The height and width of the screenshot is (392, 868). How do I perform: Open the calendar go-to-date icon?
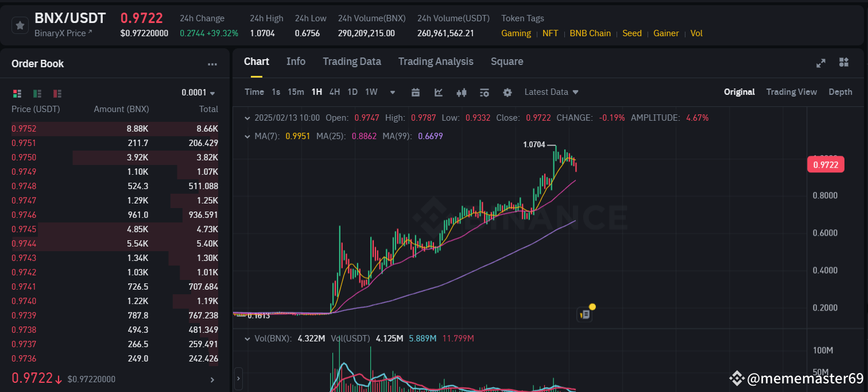tap(416, 92)
